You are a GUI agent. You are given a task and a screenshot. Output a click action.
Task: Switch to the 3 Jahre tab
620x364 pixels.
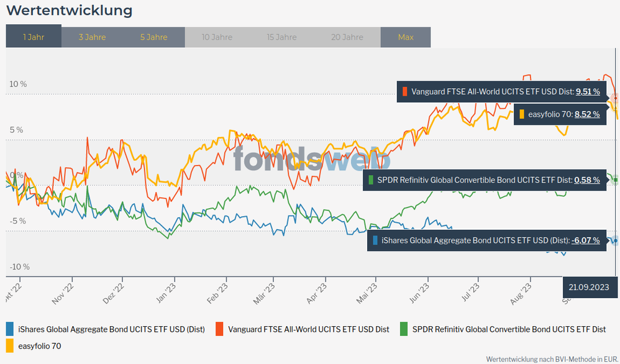point(92,37)
